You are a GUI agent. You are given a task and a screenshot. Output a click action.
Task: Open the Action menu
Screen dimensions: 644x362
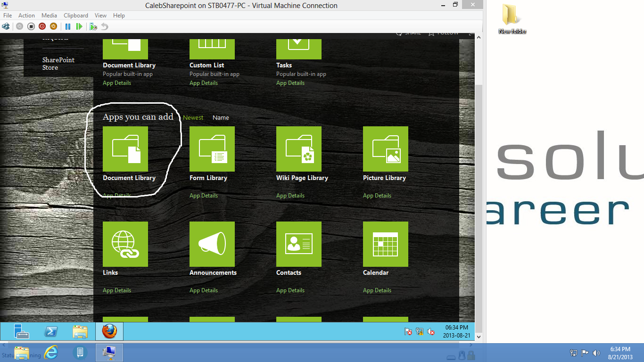click(27, 16)
